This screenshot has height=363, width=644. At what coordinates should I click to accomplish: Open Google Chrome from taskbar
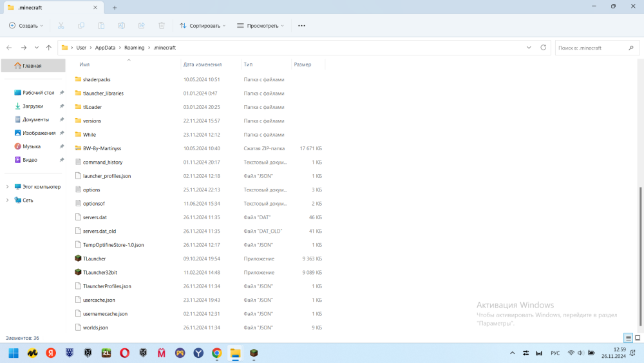pos(217,353)
